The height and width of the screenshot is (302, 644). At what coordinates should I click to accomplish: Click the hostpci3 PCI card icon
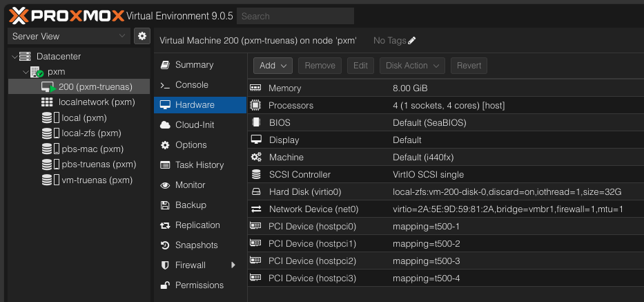pos(255,278)
